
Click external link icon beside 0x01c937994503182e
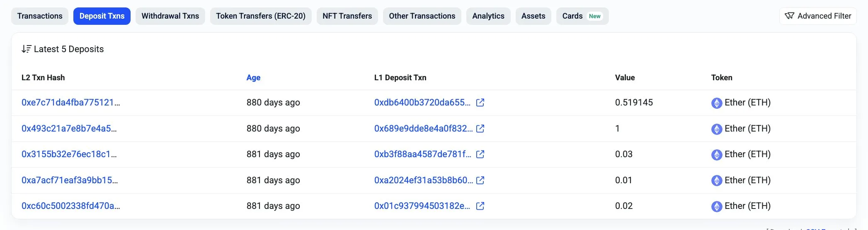[480, 206]
